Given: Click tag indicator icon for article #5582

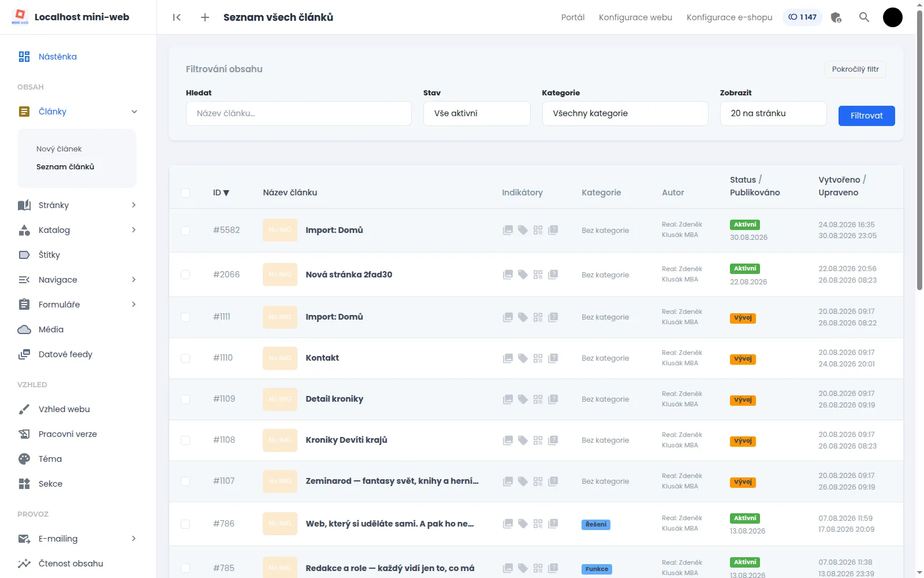Looking at the screenshot, I should 523,230.
